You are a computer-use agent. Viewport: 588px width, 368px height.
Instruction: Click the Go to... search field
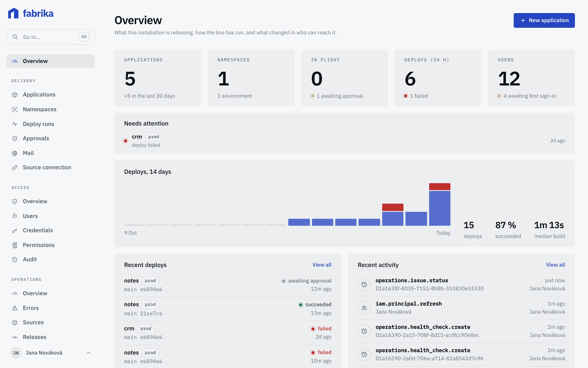click(x=51, y=37)
